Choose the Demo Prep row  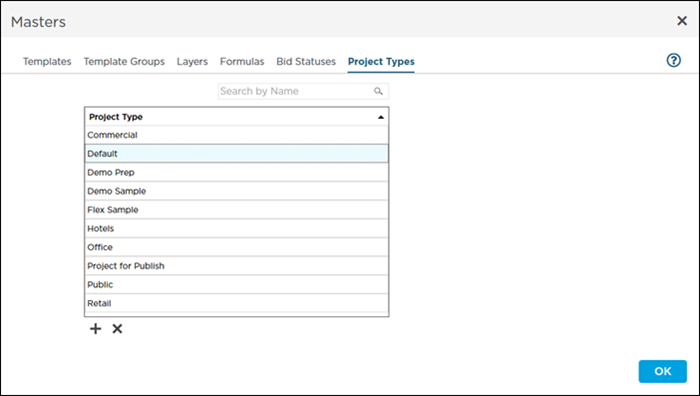237,172
